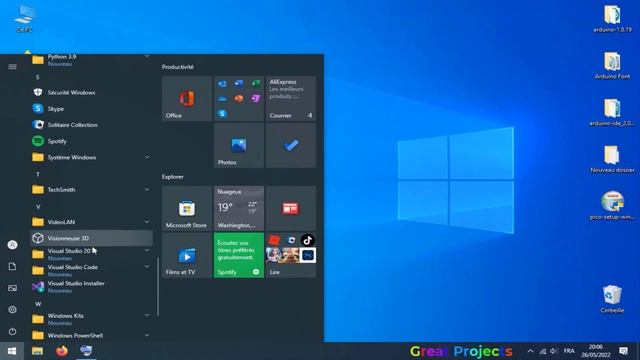Launch Visionneuse 3D
The width and height of the screenshot is (640, 360).
click(91, 238)
